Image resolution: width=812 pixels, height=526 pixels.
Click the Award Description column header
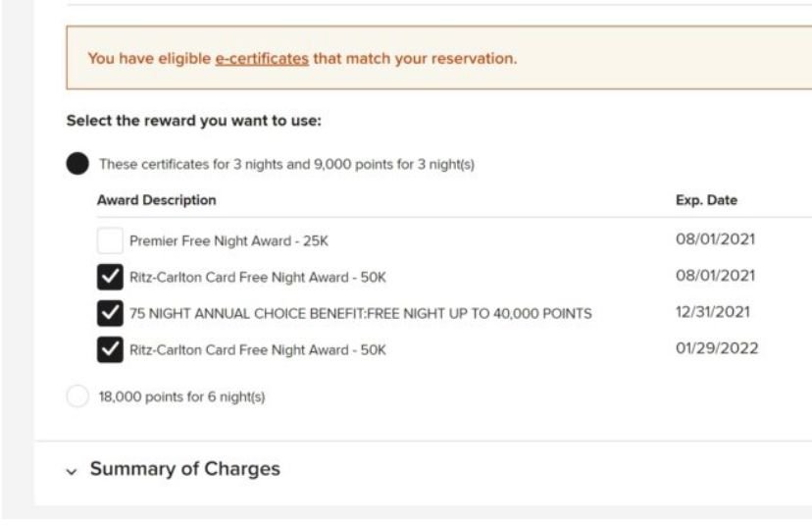(x=156, y=200)
